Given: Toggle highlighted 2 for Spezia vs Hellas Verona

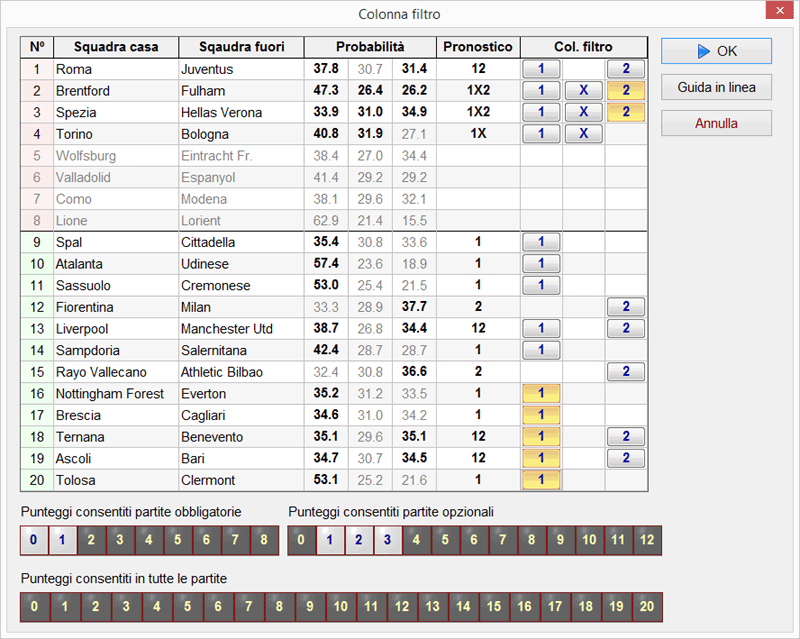Looking at the screenshot, I should 626,112.
